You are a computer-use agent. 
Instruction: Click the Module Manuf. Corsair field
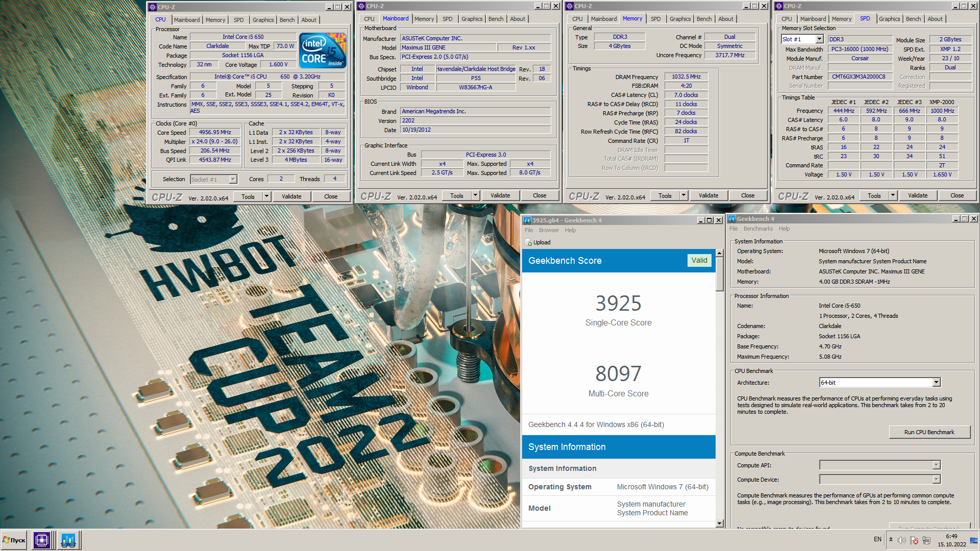click(860, 58)
